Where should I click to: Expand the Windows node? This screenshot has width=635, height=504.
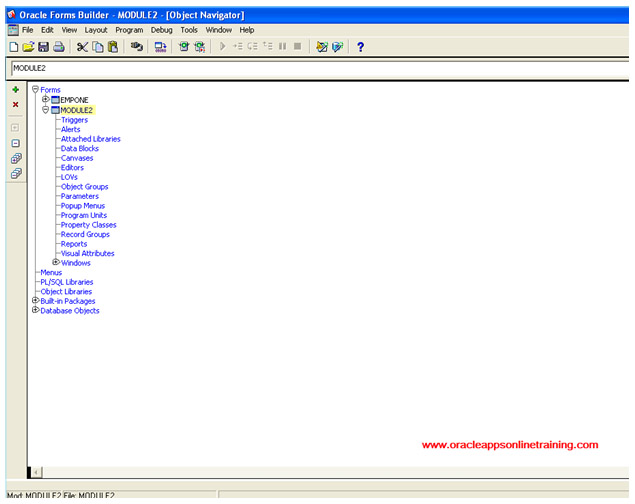56,262
